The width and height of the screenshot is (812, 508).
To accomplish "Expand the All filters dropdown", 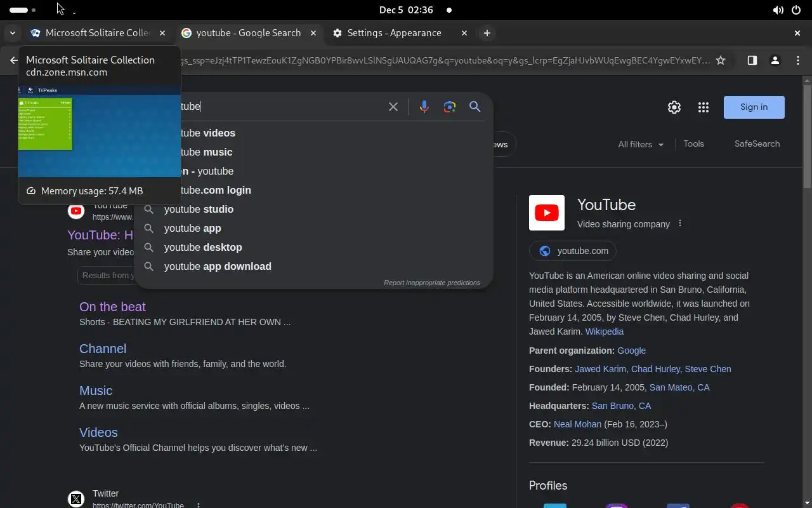I will 641,144.
